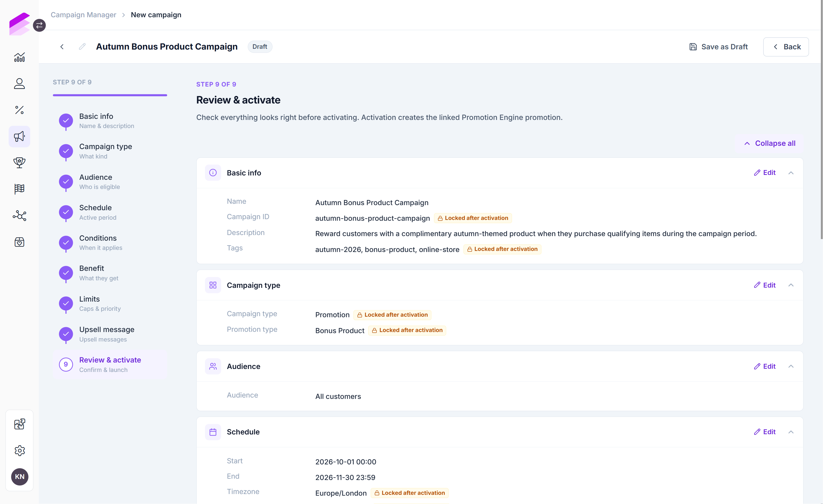Image resolution: width=823 pixels, height=504 pixels.
Task: Open the puzzle integrations sidebar icon
Action: pos(19,424)
